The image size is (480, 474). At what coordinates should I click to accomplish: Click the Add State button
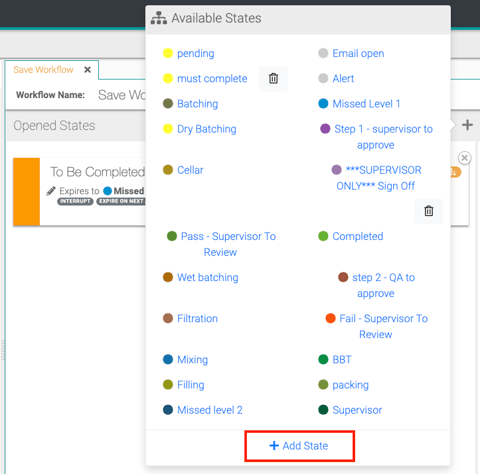299,446
